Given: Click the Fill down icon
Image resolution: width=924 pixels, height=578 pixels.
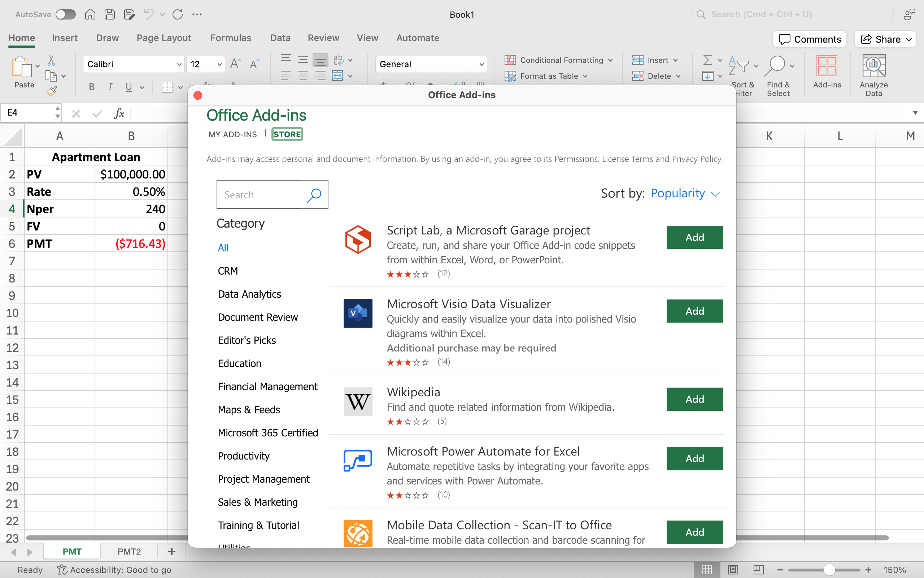Looking at the screenshot, I should 707,76.
